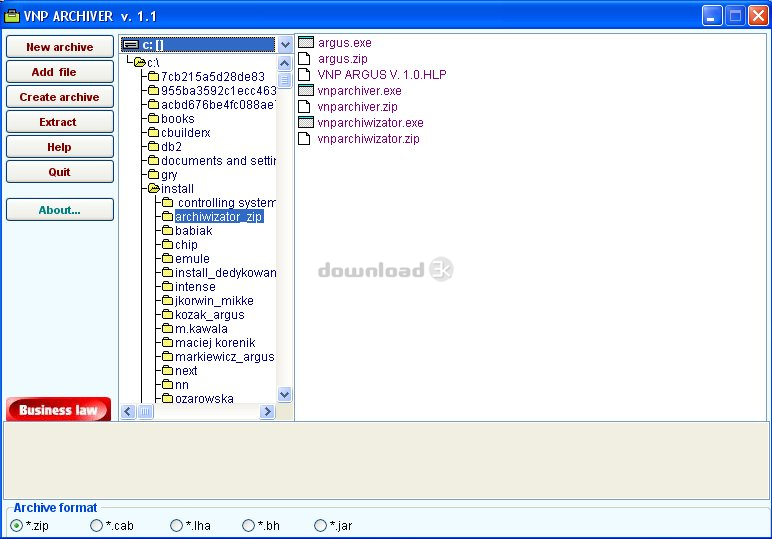Click the horizontal scrollbar right arrow
The width and height of the screenshot is (772, 539).
pos(267,412)
